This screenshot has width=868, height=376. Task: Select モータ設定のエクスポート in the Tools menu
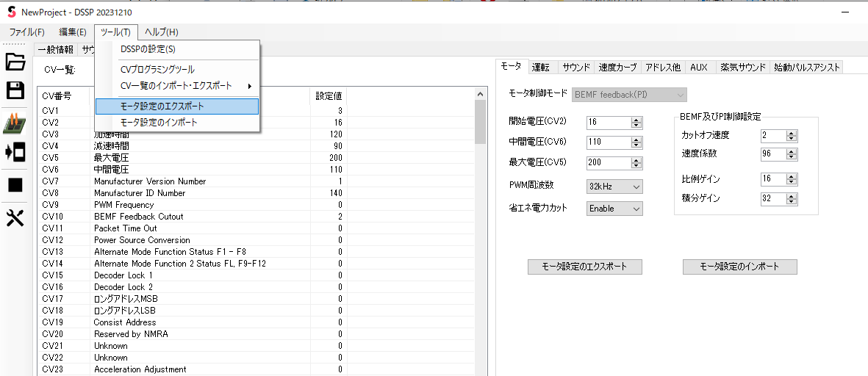(176, 106)
